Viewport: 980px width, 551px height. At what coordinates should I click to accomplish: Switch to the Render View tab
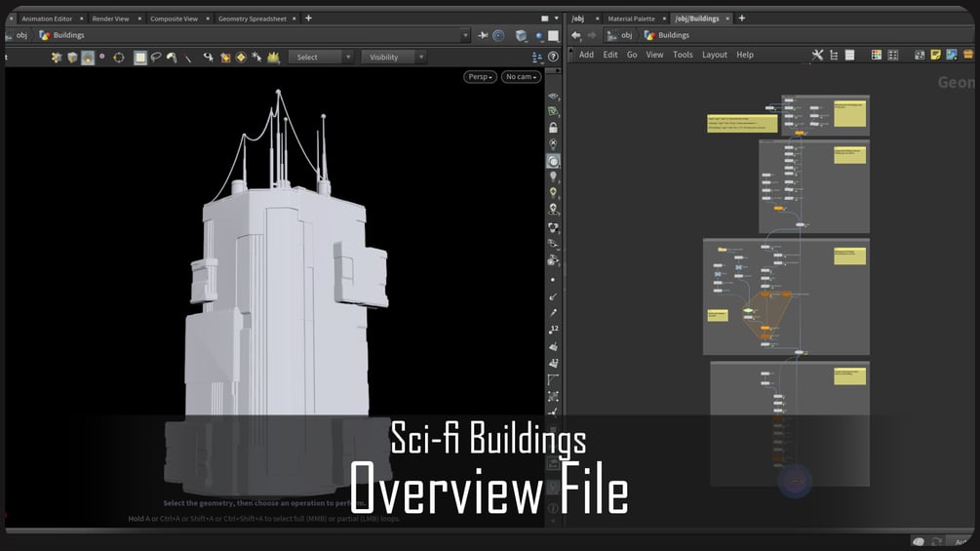110,19
